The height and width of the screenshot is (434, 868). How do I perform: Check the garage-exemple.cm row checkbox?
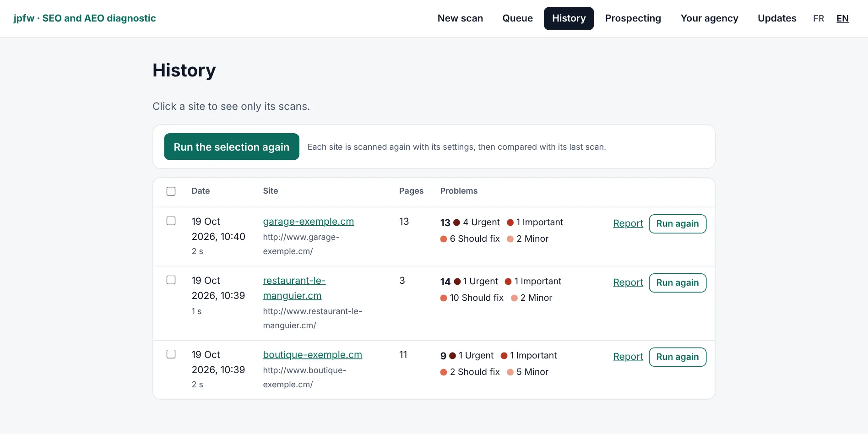point(171,221)
